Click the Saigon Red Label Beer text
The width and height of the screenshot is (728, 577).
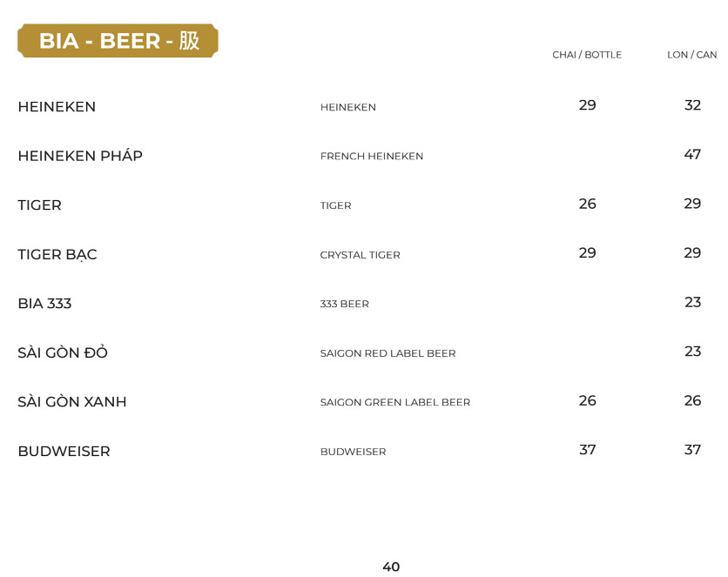pyautogui.click(x=388, y=353)
